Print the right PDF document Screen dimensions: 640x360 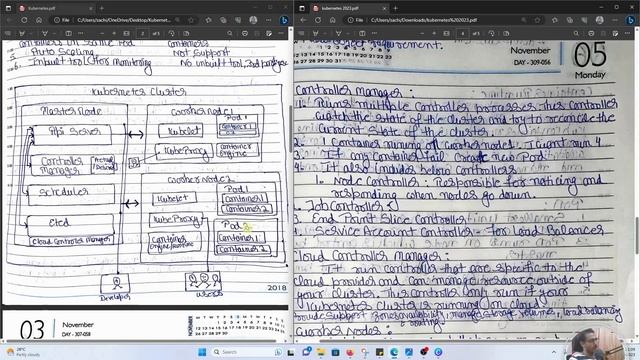tap(591, 33)
